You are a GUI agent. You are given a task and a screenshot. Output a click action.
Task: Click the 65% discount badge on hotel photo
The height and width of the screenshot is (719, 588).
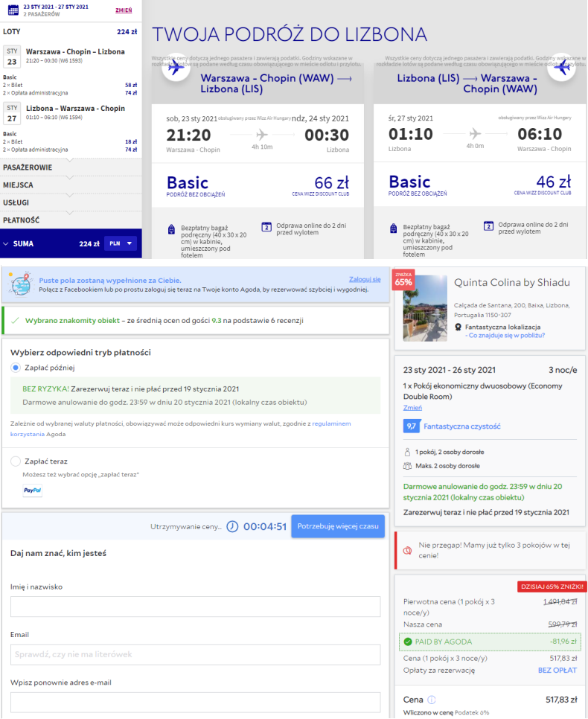(x=403, y=280)
